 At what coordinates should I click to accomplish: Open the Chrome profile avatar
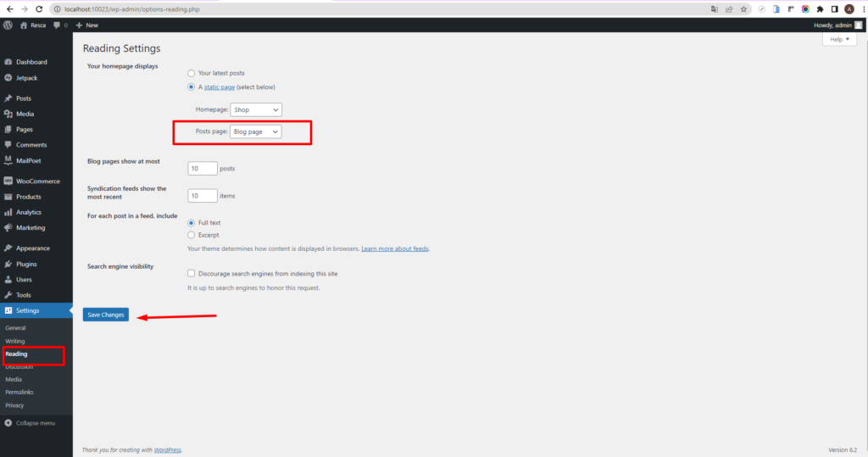849,8
